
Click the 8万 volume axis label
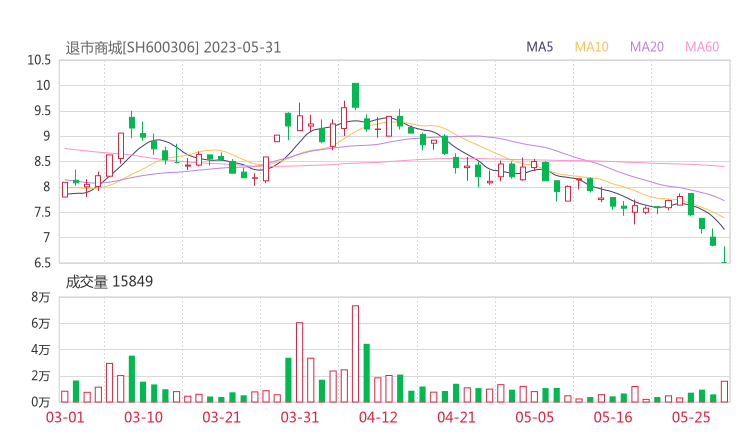[x=41, y=297]
